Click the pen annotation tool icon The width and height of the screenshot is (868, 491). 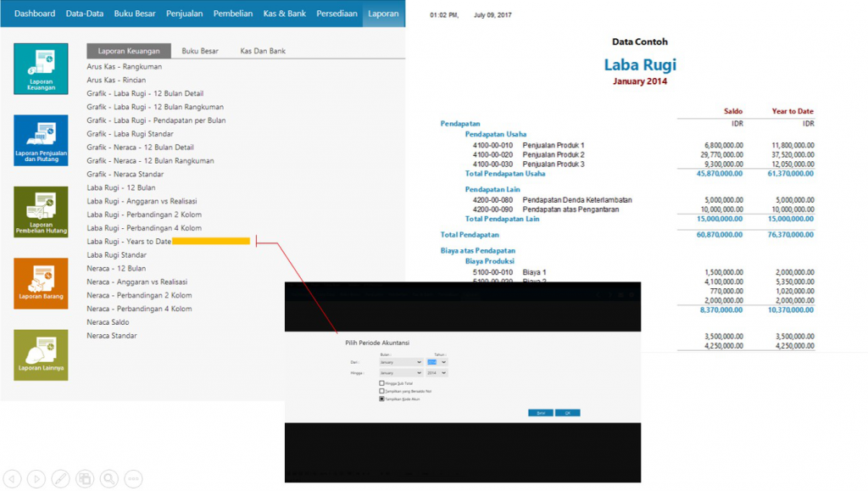point(60,478)
